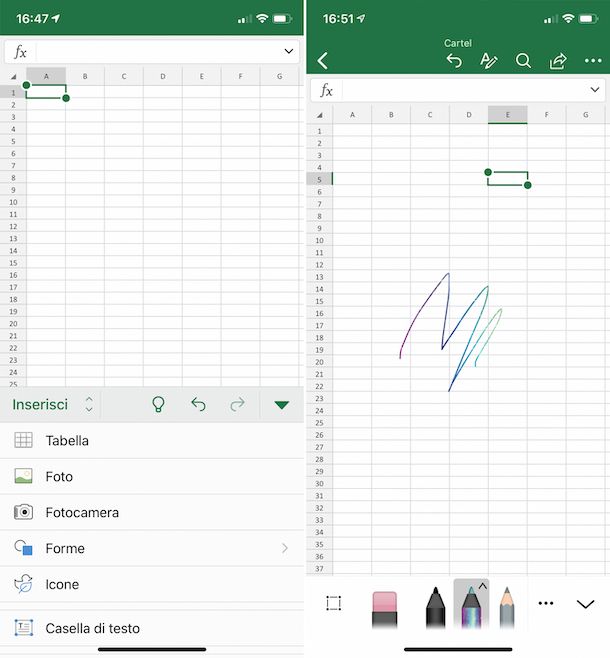Tap the fx function icon on right sheet
This screenshot has width=610, height=658.
point(326,90)
